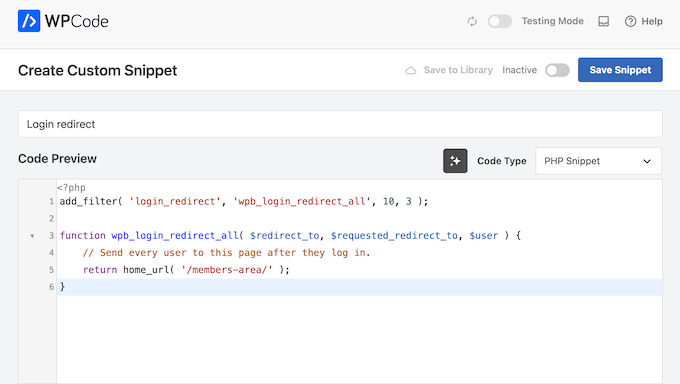The width and height of the screenshot is (680, 384).
Task: Edit the Login redirect title field
Action: tap(340, 124)
